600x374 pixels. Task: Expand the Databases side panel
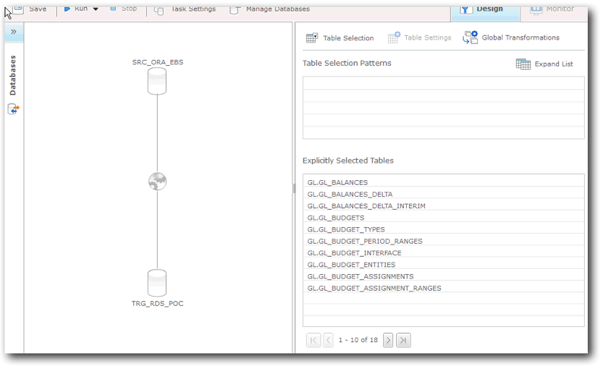click(14, 32)
